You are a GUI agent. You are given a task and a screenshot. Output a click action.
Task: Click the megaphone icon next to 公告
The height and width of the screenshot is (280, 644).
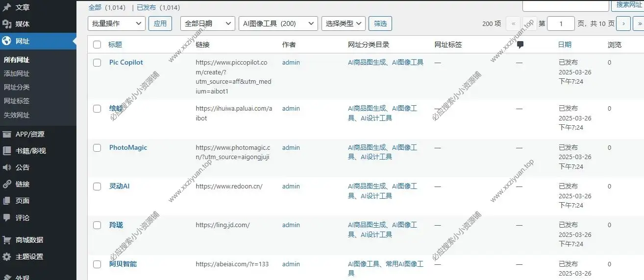pyautogui.click(x=7, y=167)
